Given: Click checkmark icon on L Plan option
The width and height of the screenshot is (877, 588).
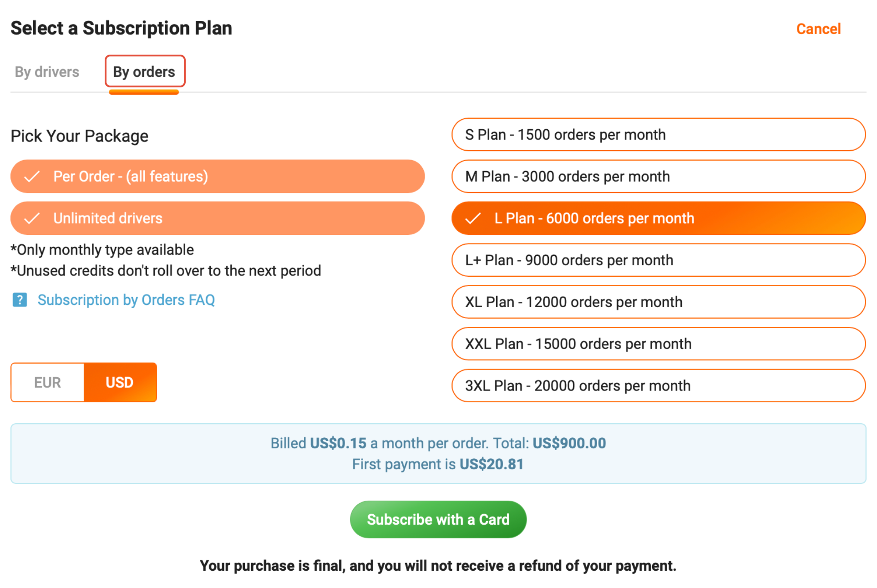Looking at the screenshot, I should coord(473,218).
